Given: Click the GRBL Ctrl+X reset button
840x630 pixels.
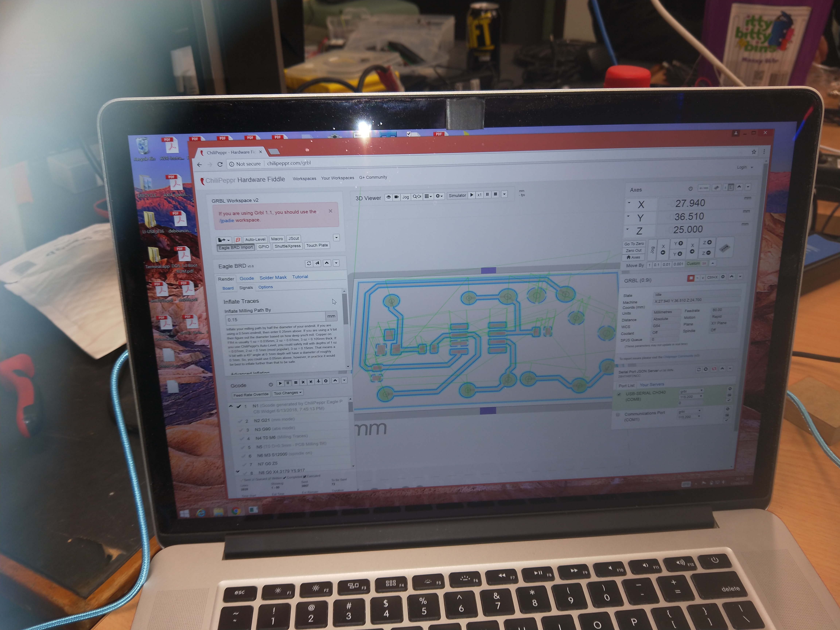Looking at the screenshot, I should click(x=712, y=278).
